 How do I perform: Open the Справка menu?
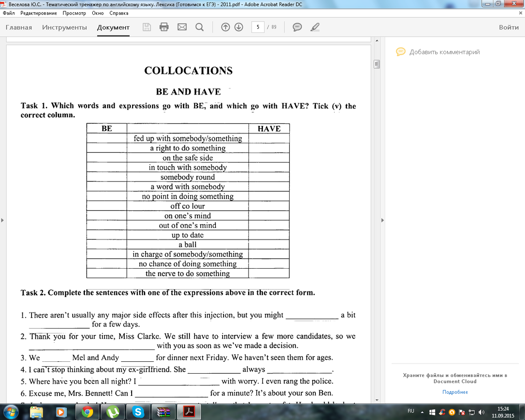click(119, 13)
